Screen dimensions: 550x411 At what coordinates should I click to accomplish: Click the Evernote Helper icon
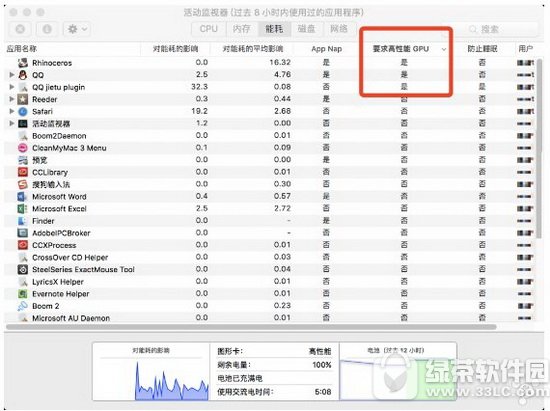pos(23,294)
